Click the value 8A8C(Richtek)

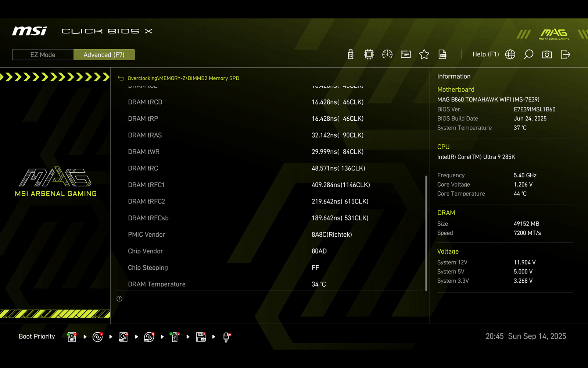(332, 234)
